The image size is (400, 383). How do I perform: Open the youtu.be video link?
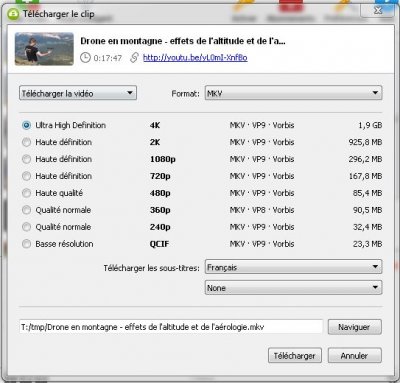(x=195, y=58)
